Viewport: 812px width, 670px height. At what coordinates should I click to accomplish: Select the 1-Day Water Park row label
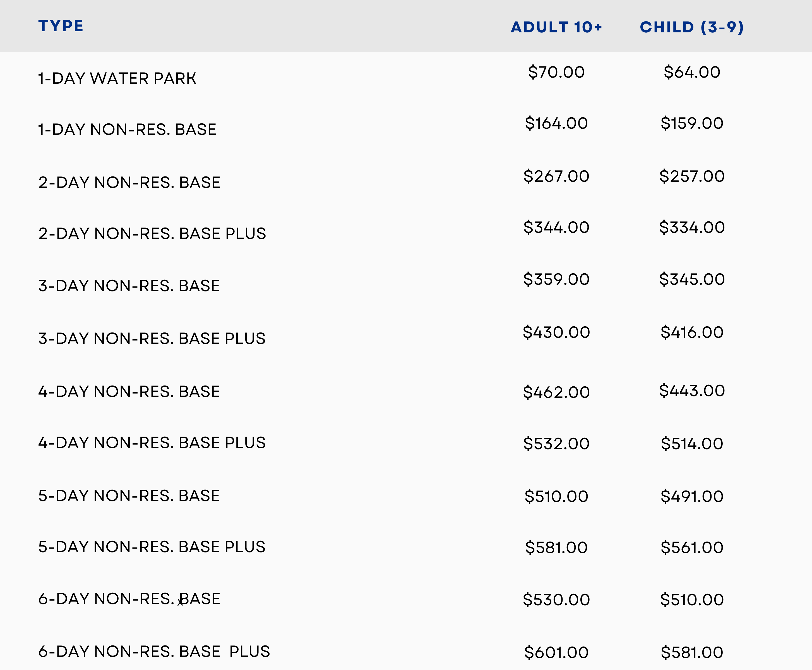tap(117, 78)
